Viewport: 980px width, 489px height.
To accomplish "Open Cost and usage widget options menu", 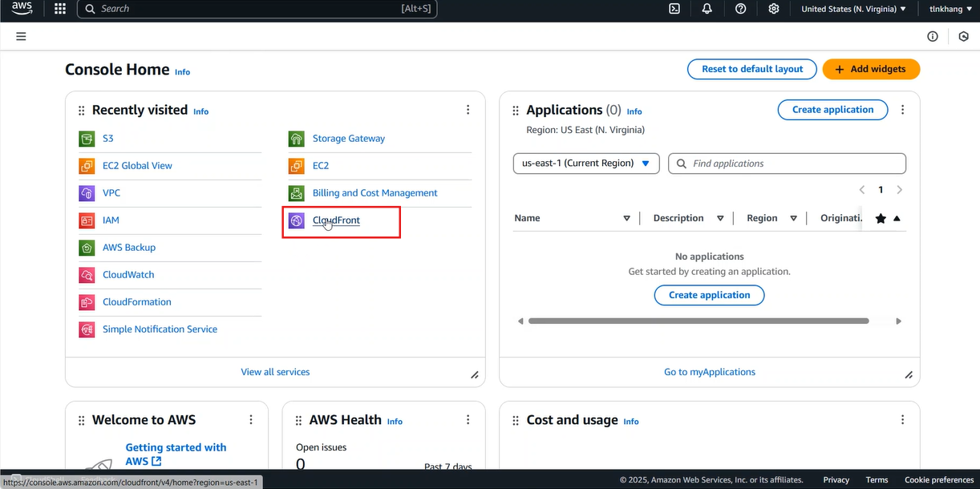I will [903, 420].
